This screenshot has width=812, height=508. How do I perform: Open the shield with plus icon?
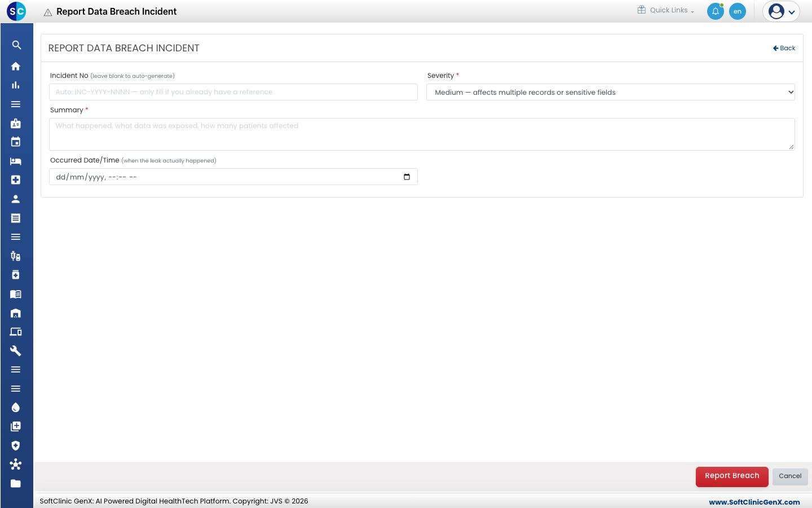(16, 445)
